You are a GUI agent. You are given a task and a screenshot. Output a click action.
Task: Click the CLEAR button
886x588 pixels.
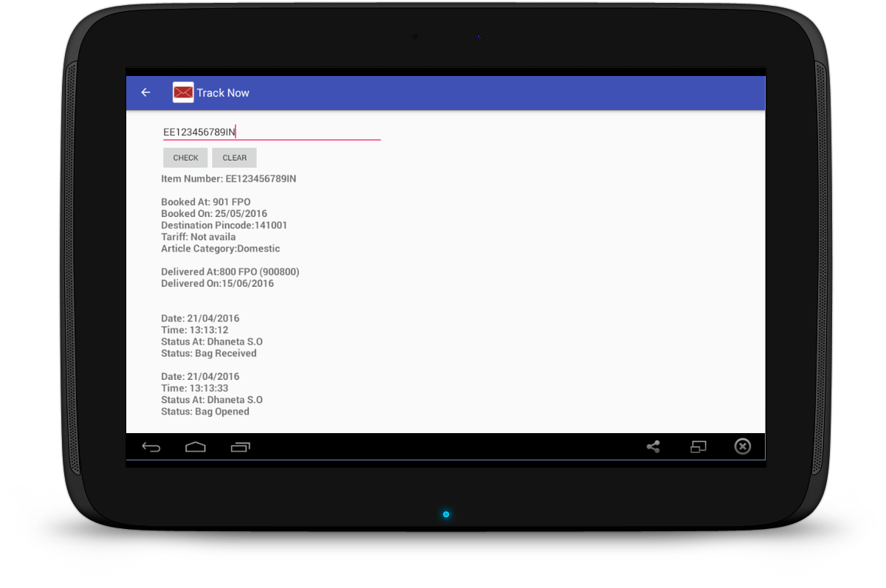pos(234,158)
